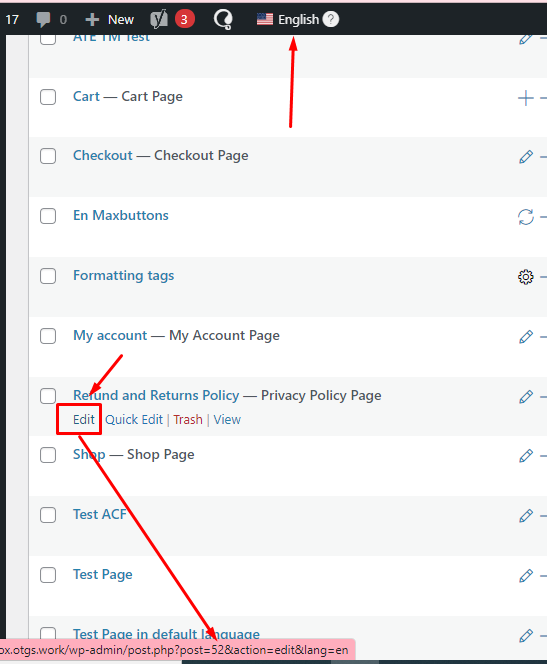Screen dimensions: 547x664
Task: Check the box beside Test Page
Action: (48, 575)
